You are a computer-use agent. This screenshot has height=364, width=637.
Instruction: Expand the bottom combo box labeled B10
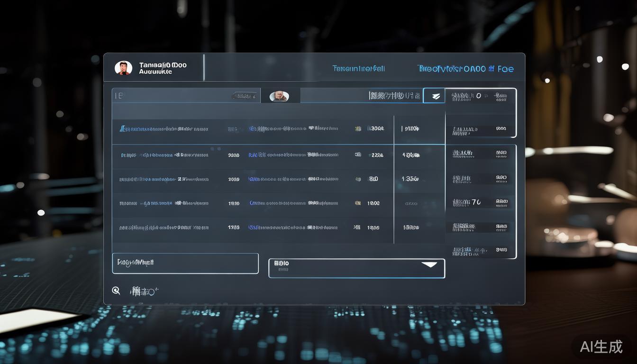356,268
